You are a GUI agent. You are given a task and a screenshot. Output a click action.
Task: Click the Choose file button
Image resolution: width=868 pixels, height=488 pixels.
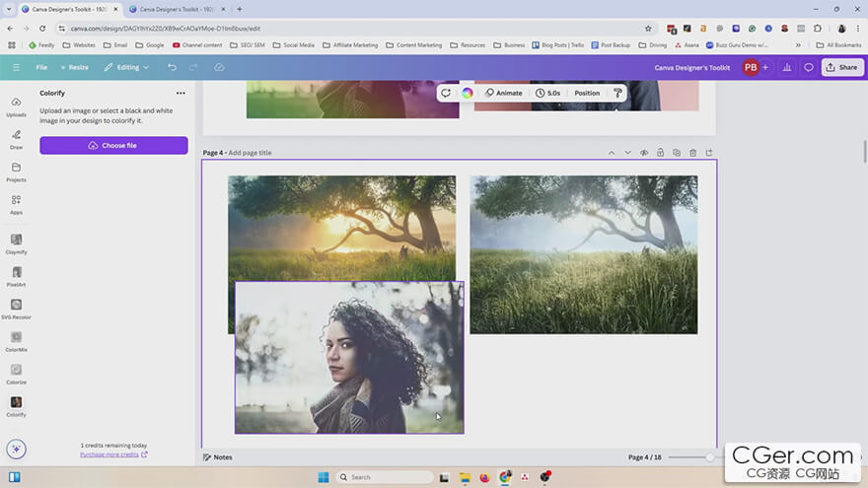113,145
